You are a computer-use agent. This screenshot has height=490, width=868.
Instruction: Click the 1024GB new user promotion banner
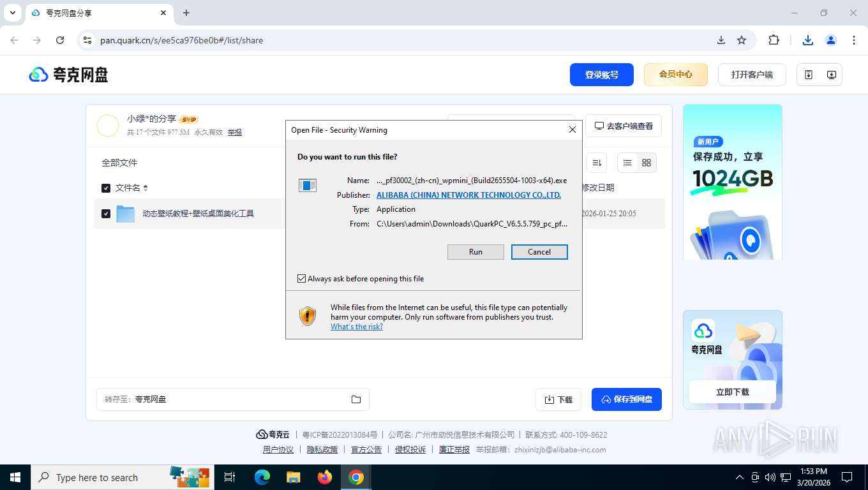coord(733,182)
